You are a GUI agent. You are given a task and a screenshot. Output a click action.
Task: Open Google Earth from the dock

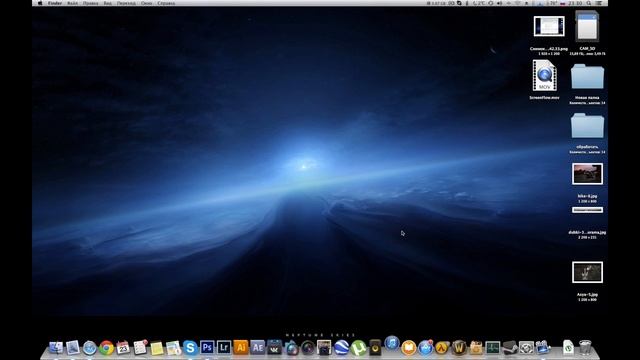point(341,347)
